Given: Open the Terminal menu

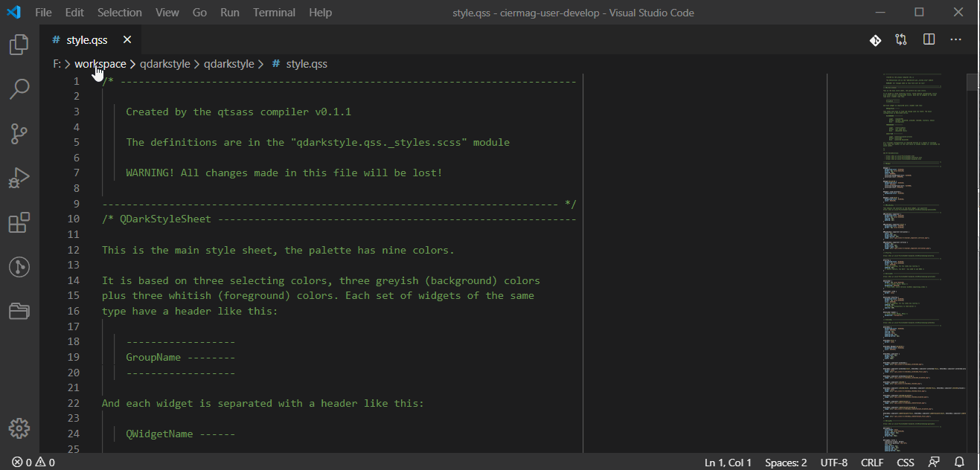Looking at the screenshot, I should click(x=274, y=12).
